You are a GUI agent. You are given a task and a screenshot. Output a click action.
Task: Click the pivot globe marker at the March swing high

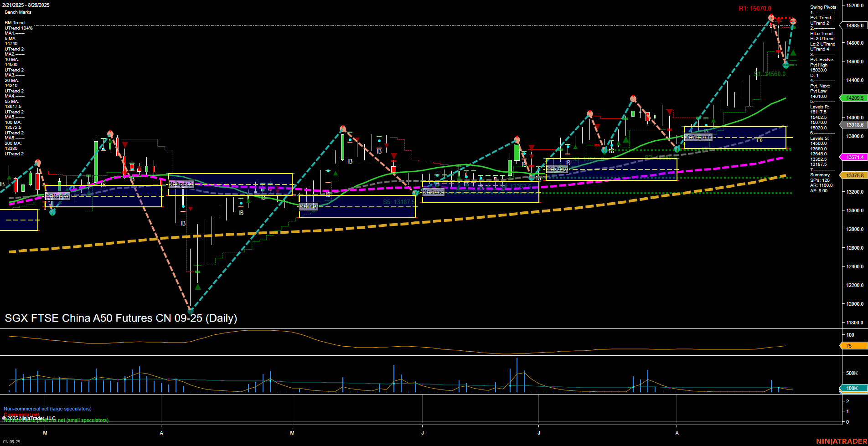click(110, 133)
